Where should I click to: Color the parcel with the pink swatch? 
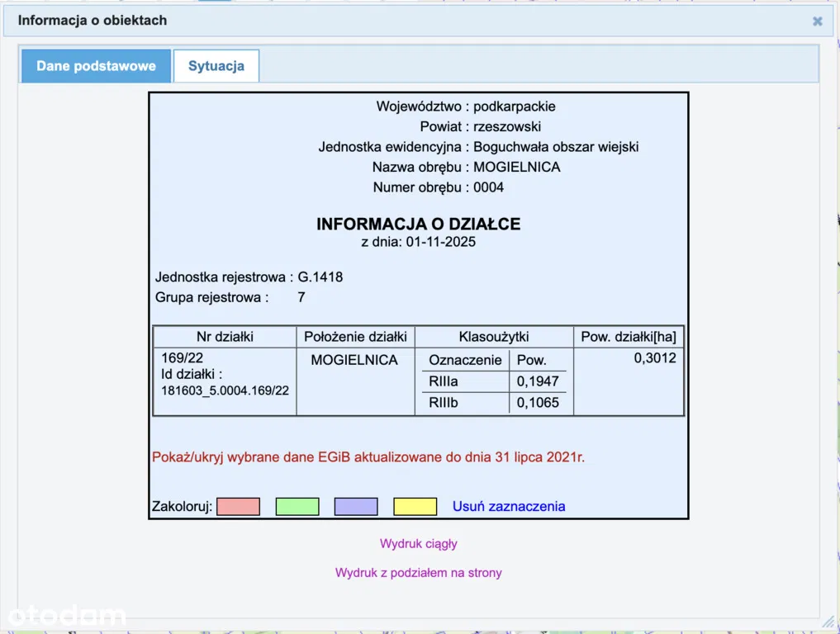tap(238, 507)
